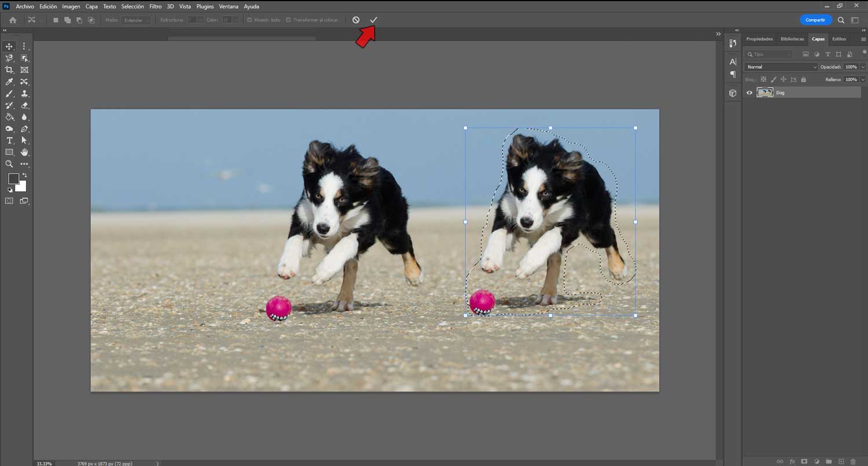Open the Character panel icon
Screen dimensions: 868x466
click(x=733, y=62)
